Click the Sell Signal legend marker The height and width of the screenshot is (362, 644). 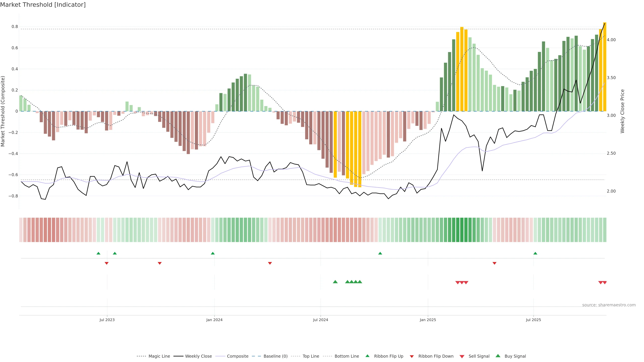(x=462, y=356)
